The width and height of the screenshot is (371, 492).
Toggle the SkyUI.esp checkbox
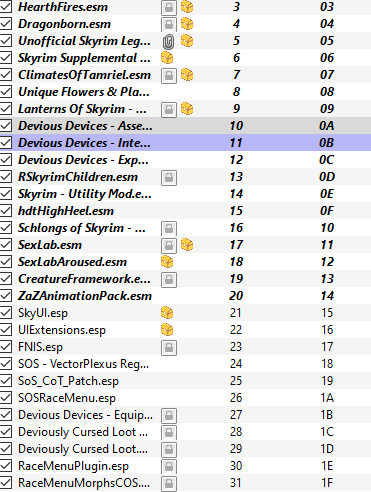(x=6, y=313)
